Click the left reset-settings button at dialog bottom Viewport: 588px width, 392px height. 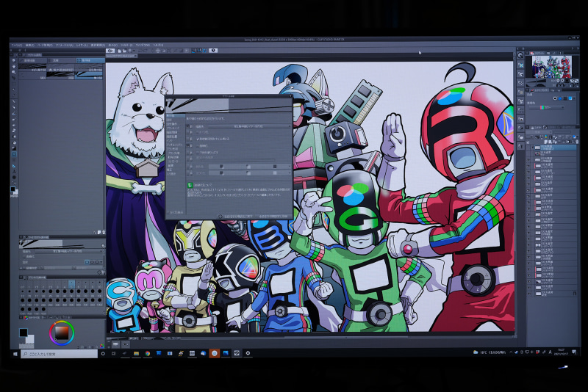(235, 217)
